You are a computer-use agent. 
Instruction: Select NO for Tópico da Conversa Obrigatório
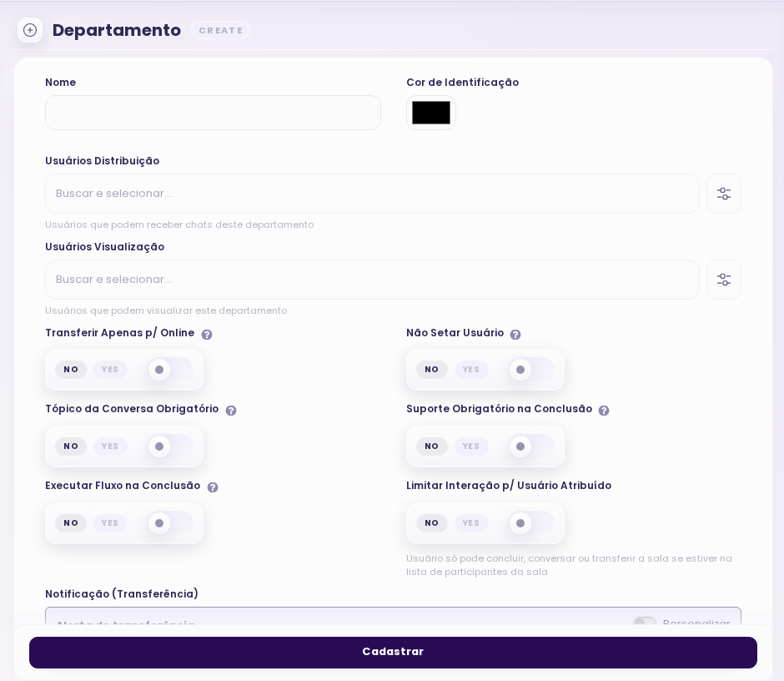(x=71, y=446)
